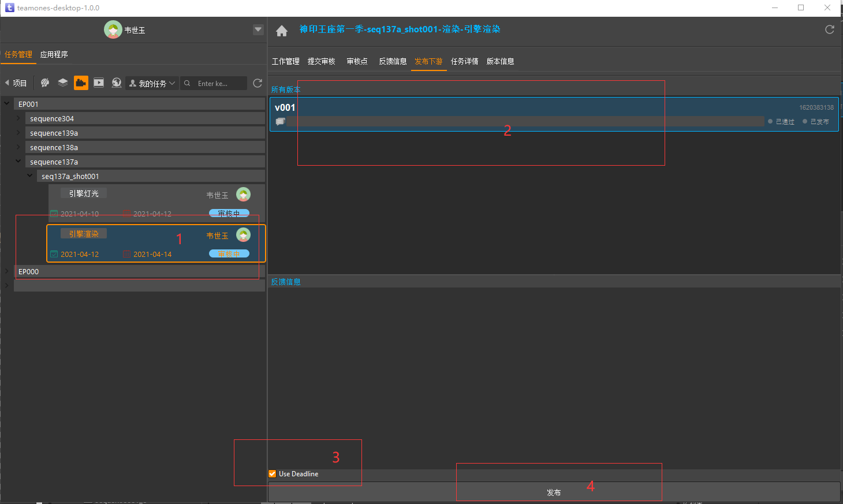This screenshot has height=504, width=843.
Task: Go to home via house icon
Action: (282, 31)
